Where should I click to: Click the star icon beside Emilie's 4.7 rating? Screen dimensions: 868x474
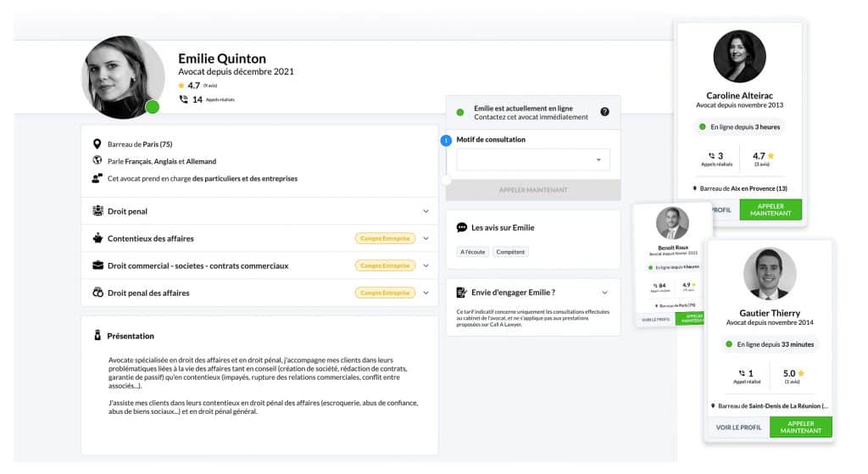181,86
